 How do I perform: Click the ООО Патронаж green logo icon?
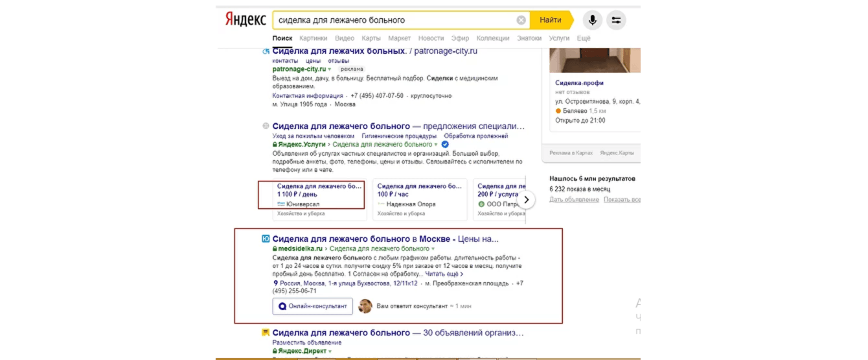pyautogui.click(x=481, y=204)
